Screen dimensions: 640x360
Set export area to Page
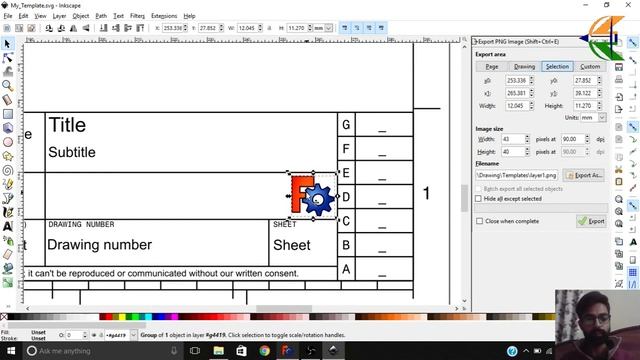point(492,67)
